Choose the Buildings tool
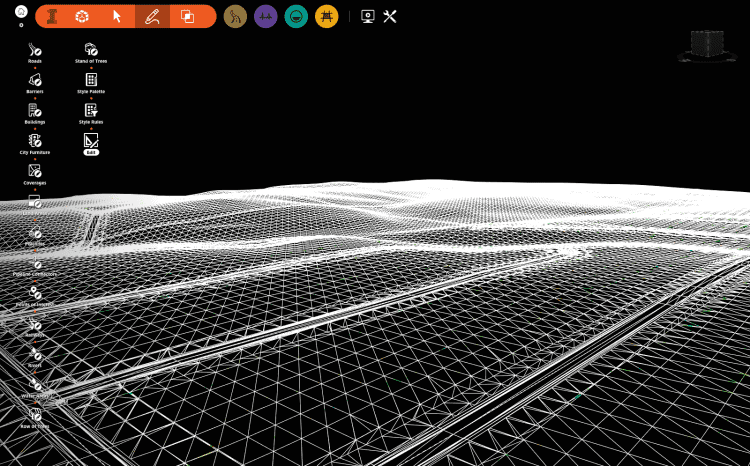 pos(35,111)
